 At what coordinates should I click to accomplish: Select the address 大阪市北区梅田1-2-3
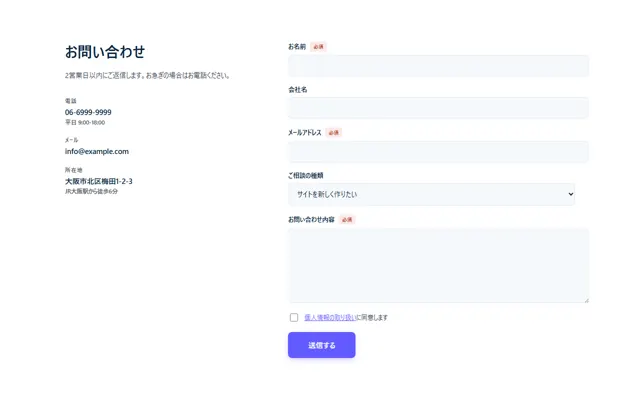99,181
